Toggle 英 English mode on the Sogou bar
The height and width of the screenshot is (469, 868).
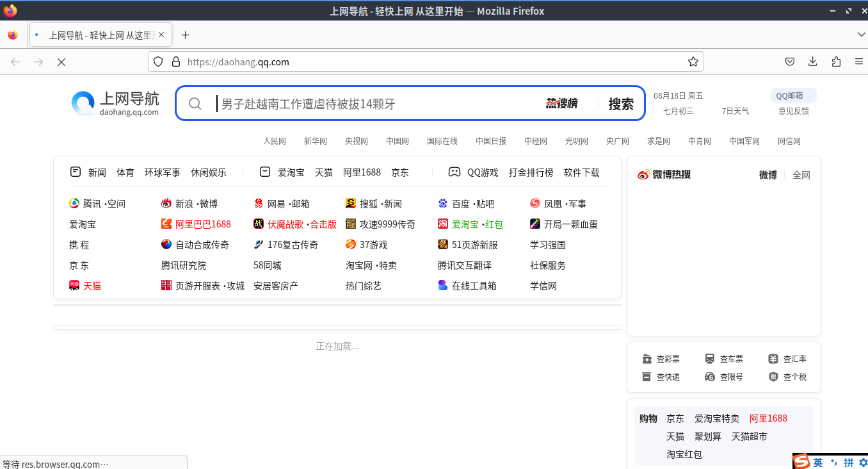(x=817, y=462)
